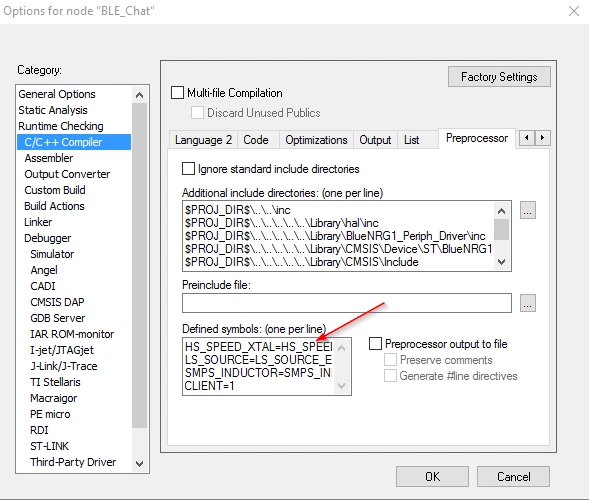The width and height of the screenshot is (589, 500).
Task: Select General Options category
Action: 74,94
